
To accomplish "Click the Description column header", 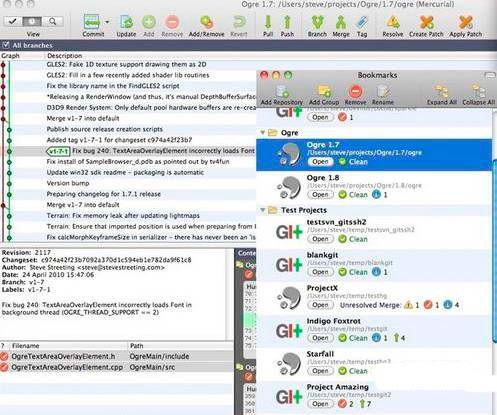I will [x=64, y=56].
